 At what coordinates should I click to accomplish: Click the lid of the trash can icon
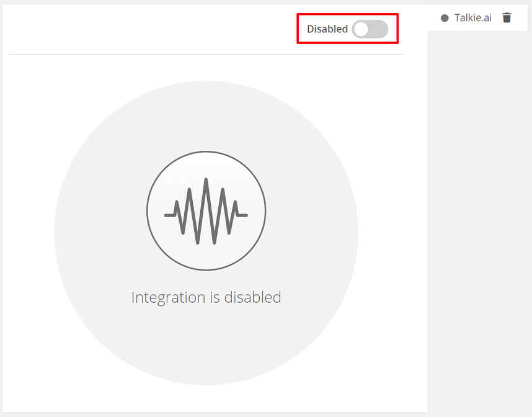pos(507,14)
